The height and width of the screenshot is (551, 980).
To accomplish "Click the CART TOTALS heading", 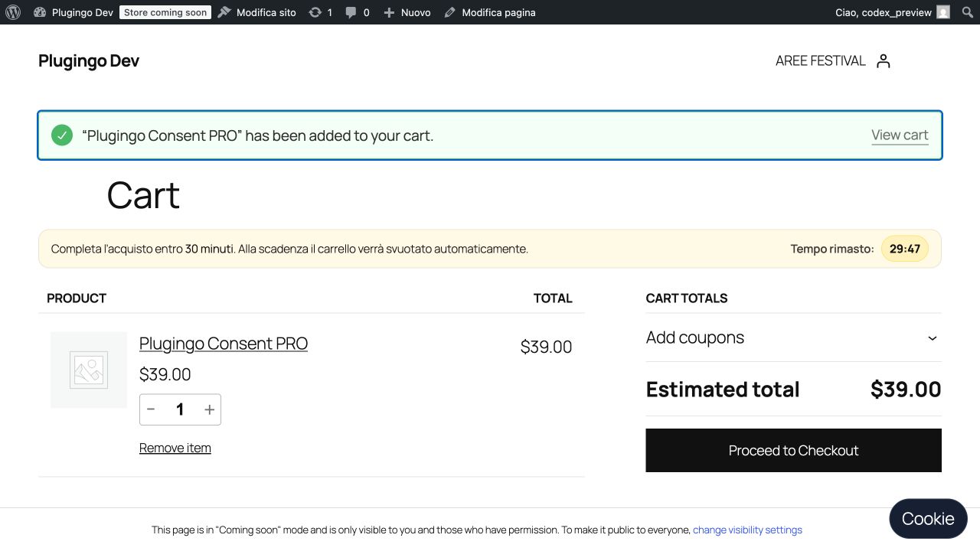I will click(687, 298).
